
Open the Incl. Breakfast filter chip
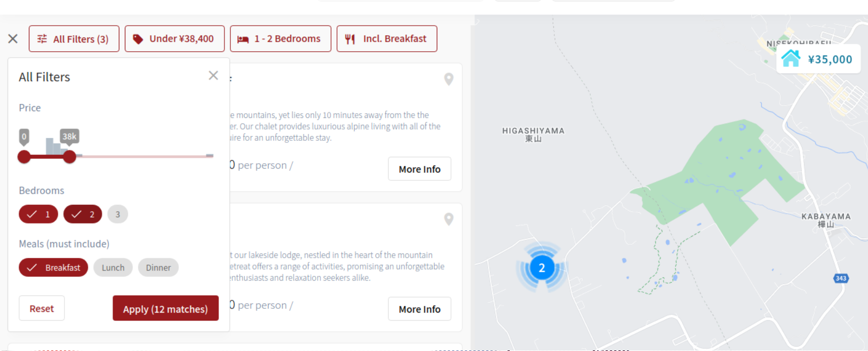[387, 39]
